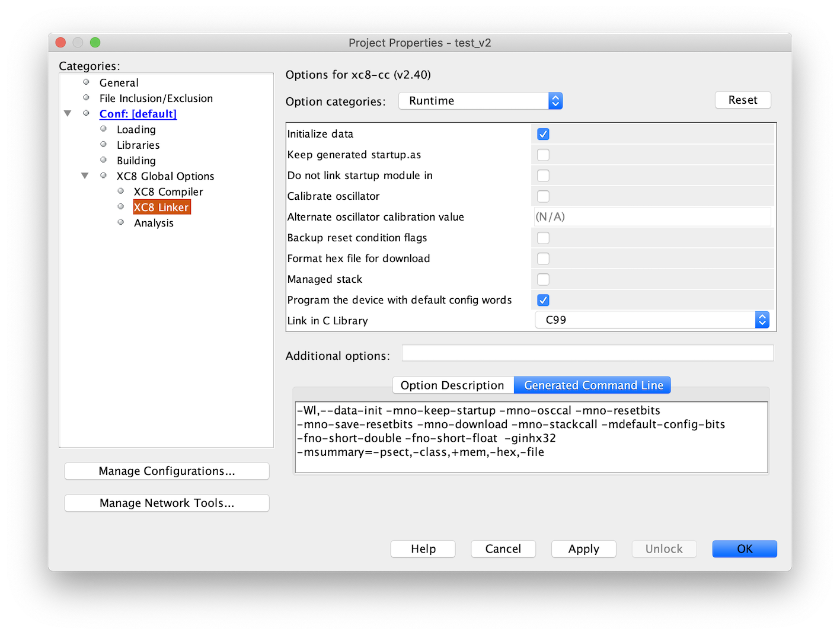Viewport: 840px width, 635px height.
Task: Select the Analysis category
Action: [x=154, y=223]
